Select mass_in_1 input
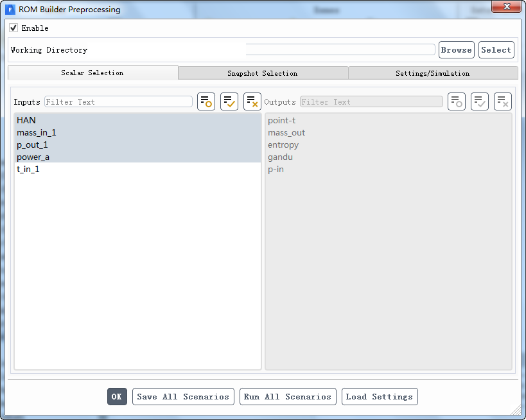This screenshot has height=420, width=526. (137, 132)
